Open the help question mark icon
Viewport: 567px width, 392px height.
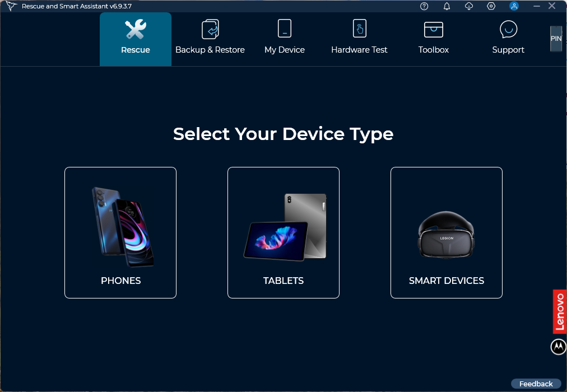coord(424,6)
